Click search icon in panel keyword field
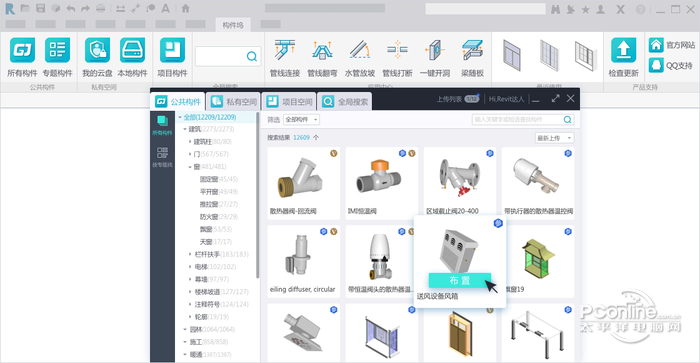This screenshot has height=363, width=700. pyautogui.click(x=567, y=120)
